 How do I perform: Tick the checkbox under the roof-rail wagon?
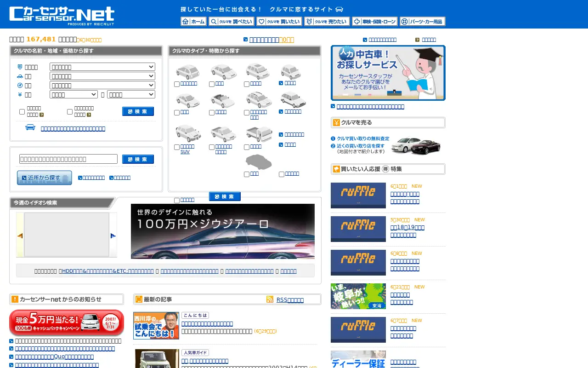[x=247, y=113]
